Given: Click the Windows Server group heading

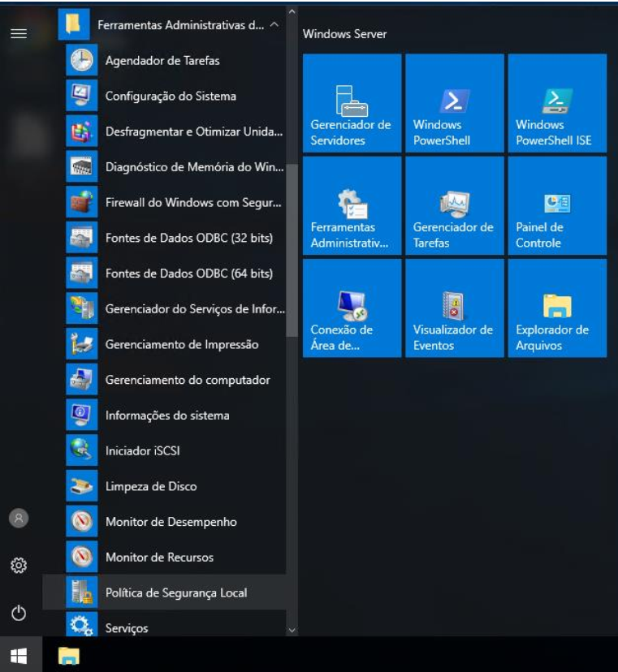Looking at the screenshot, I should [345, 34].
